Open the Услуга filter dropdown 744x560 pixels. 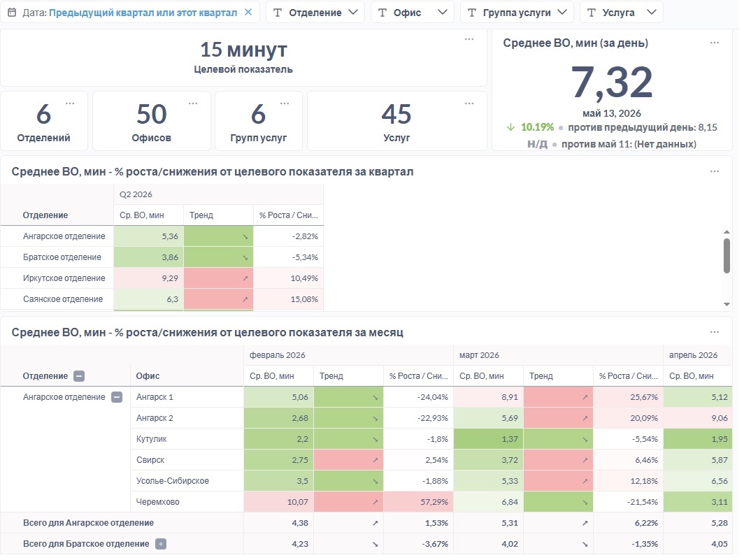tap(621, 13)
